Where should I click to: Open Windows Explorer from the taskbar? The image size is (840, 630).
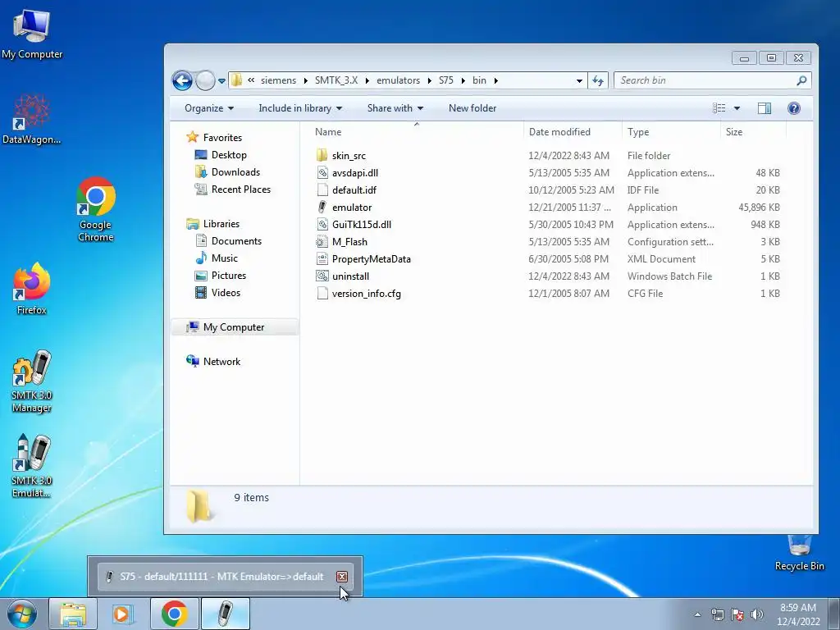73,614
